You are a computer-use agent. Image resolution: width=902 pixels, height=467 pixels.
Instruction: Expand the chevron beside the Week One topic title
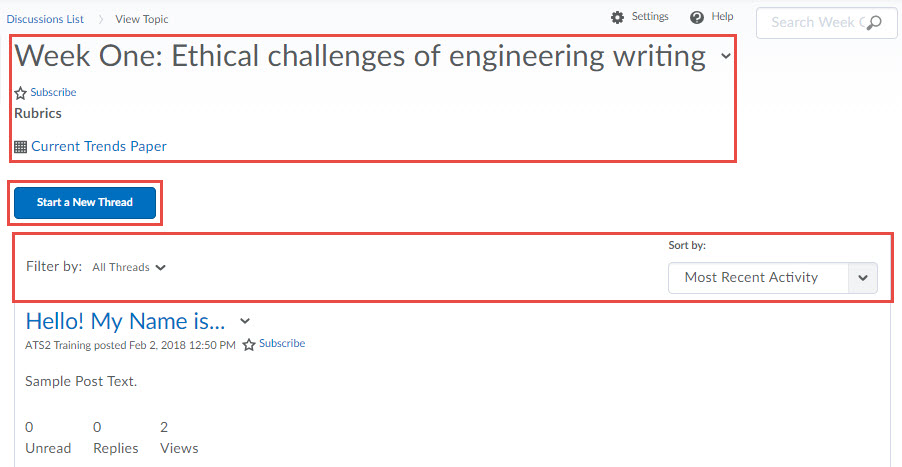(726, 57)
